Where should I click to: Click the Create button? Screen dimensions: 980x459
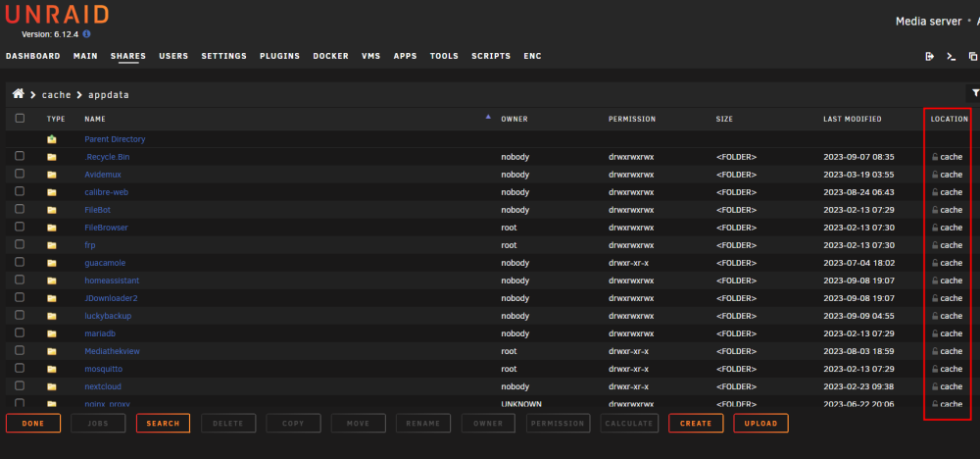click(x=696, y=424)
